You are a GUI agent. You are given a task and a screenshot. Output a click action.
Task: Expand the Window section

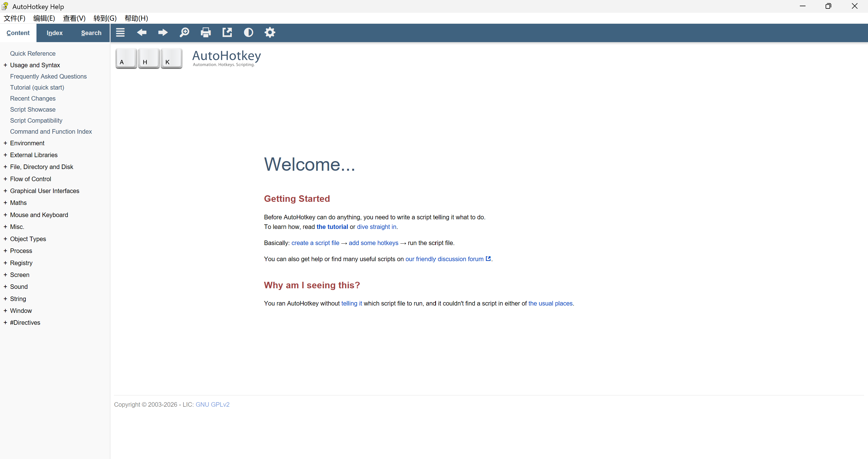[x=5, y=311]
